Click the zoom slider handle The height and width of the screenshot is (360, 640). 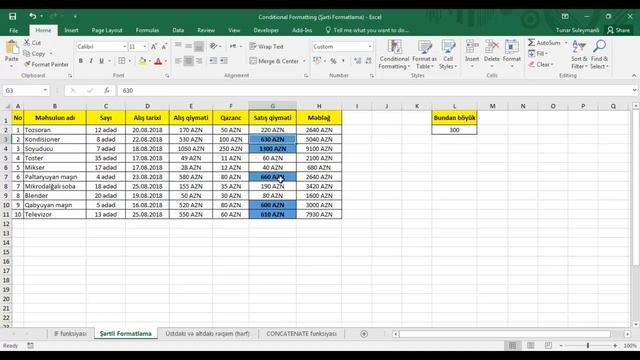point(588,346)
